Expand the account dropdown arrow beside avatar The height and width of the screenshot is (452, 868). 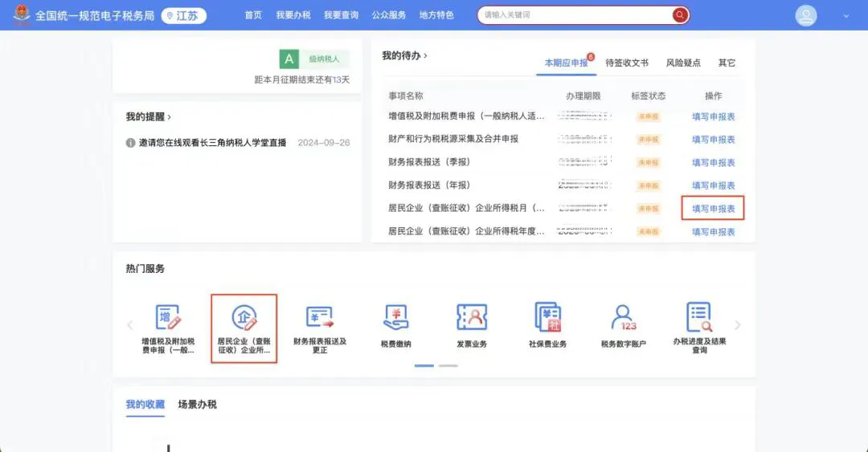845,16
